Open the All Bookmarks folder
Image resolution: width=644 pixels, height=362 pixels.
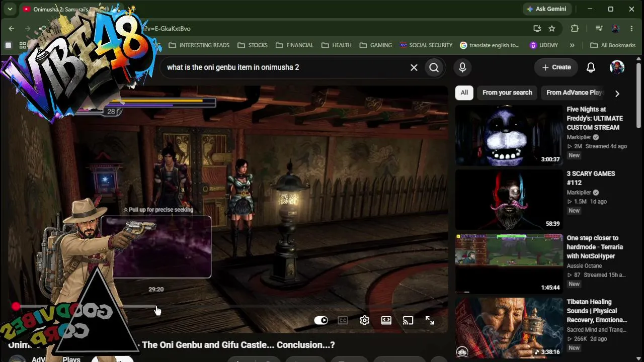(613, 45)
